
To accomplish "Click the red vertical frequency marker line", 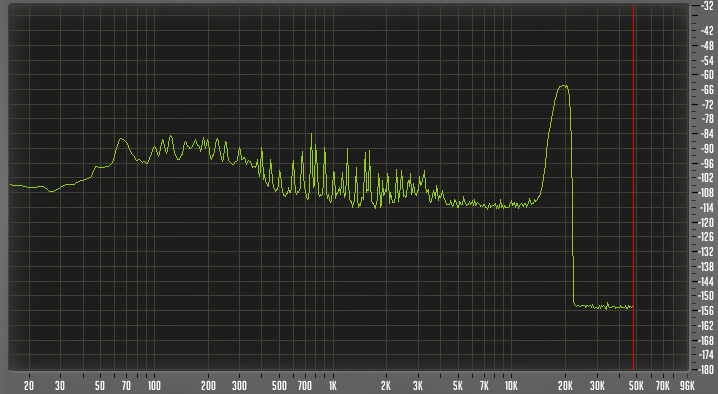I will [x=633, y=187].
